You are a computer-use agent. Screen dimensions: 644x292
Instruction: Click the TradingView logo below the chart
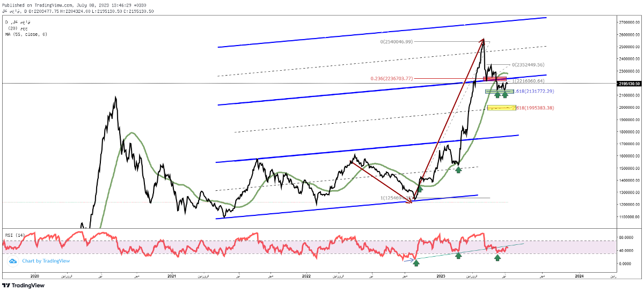pos(24,286)
